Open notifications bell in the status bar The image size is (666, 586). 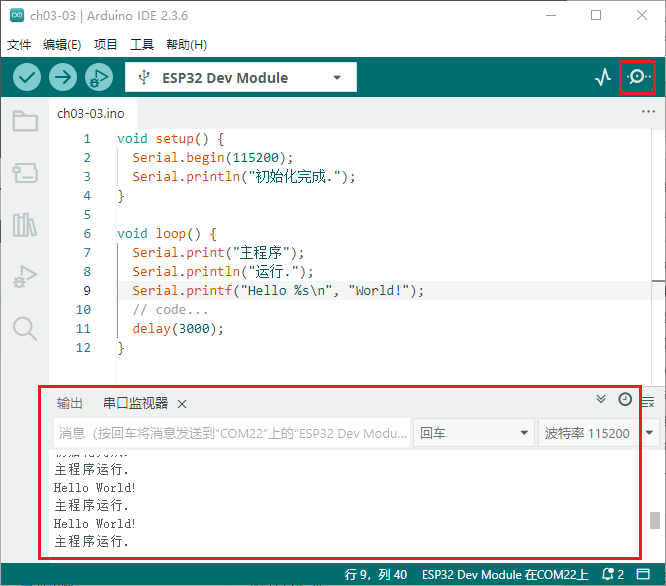(610, 574)
